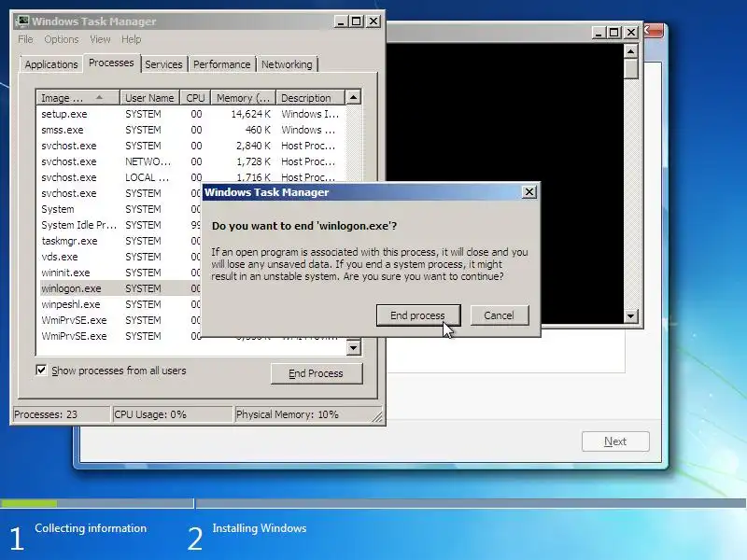Switch to the Performance tab

point(221,64)
